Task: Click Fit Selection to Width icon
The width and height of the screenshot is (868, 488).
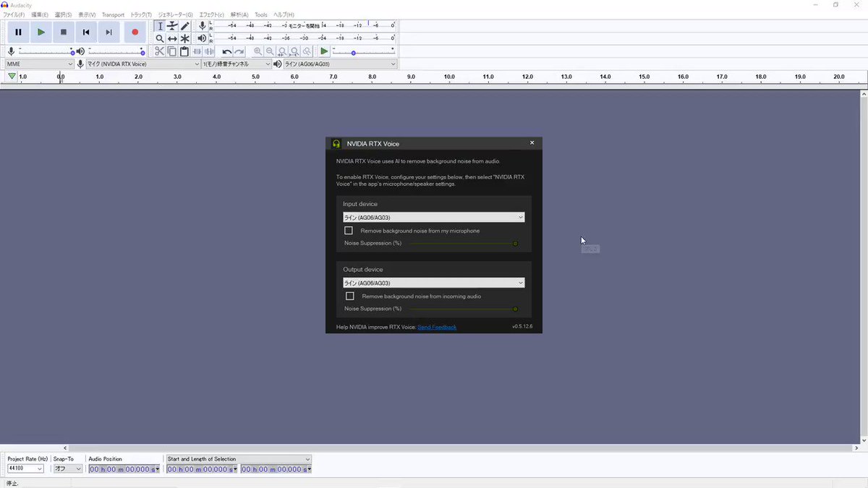Action: (282, 51)
